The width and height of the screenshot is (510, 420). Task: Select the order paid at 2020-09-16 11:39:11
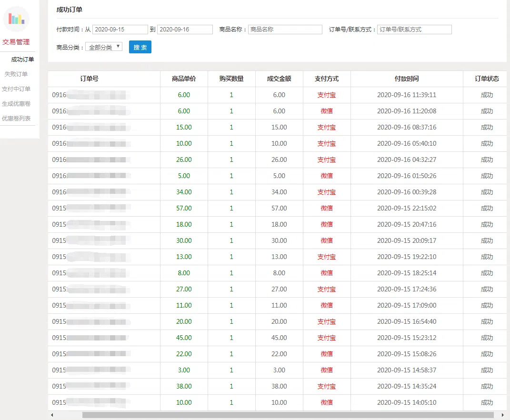(x=407, y=95)
